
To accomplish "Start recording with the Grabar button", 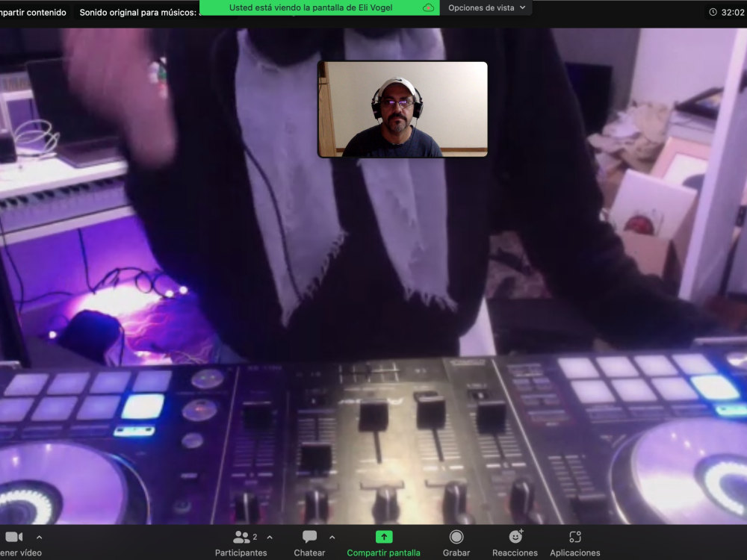I will pos(456,544).
